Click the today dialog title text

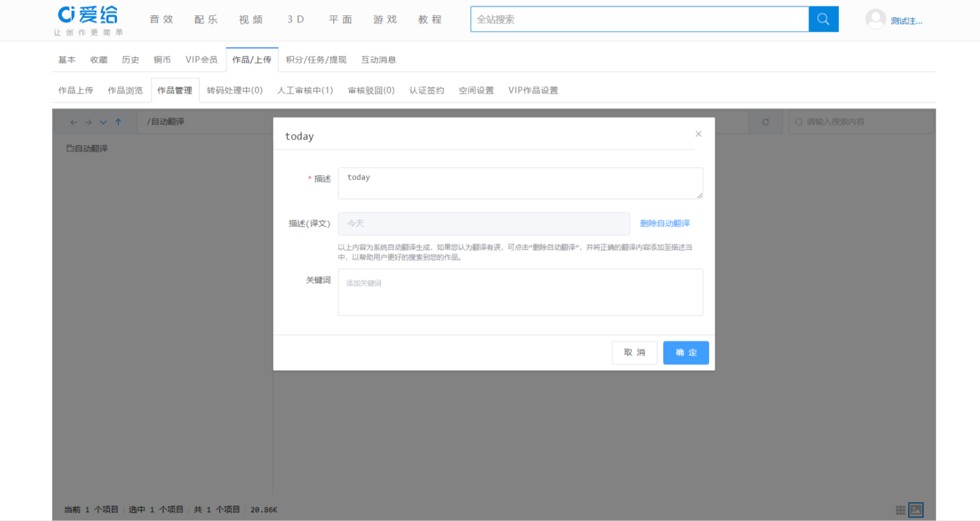click(x=300, y=137)
